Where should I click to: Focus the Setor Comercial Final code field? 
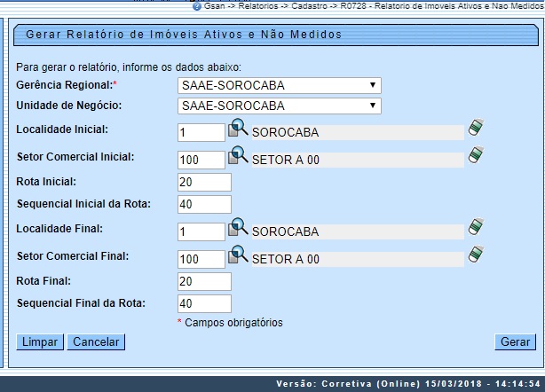click(x=201, y=259)
